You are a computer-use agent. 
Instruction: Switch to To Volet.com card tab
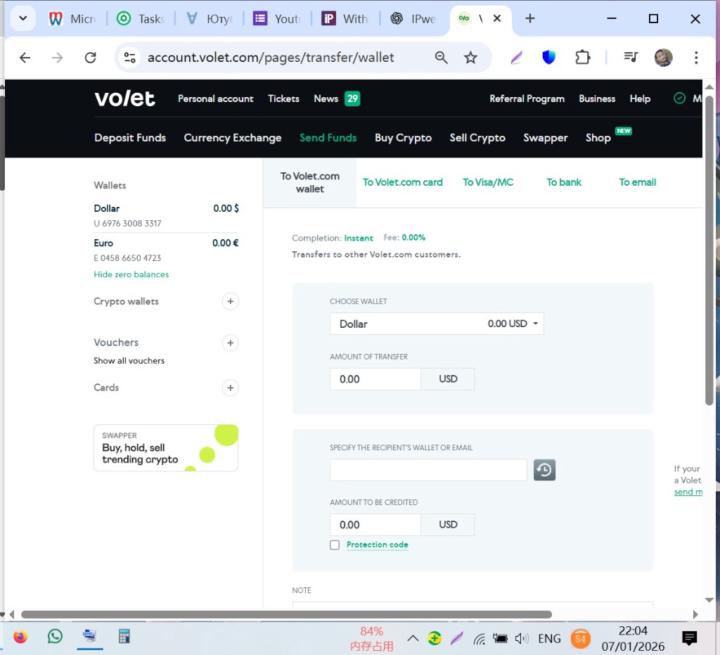[403, 182]
